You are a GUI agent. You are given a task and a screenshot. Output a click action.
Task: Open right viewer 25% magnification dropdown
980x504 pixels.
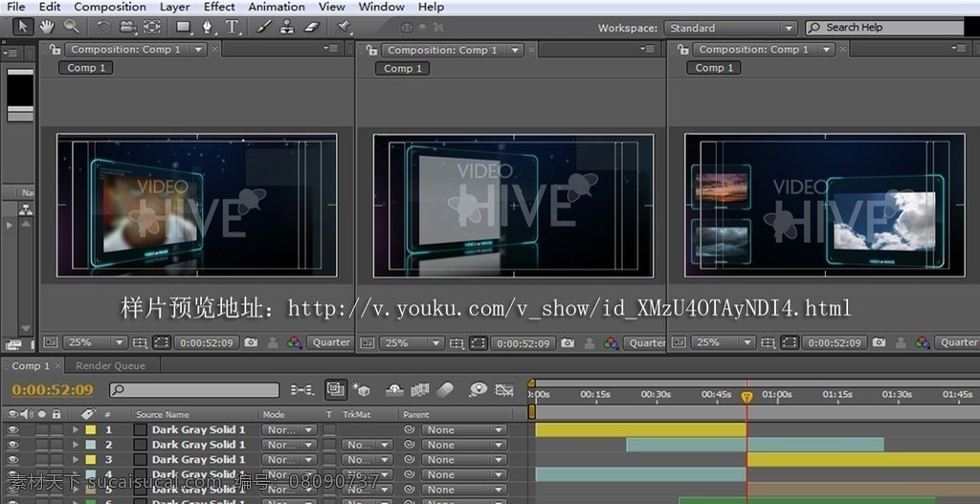[724, 342]
